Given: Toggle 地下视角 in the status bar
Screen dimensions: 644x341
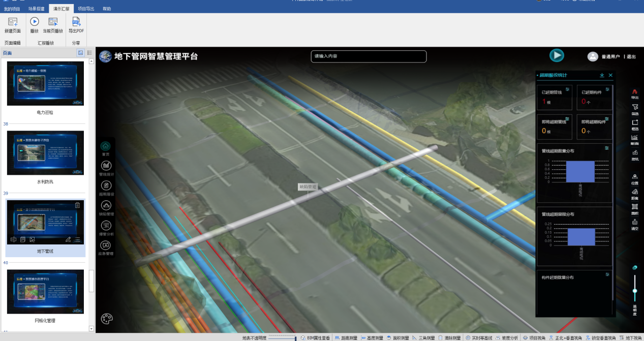Looking at the screenshot, I should (630, 338).
